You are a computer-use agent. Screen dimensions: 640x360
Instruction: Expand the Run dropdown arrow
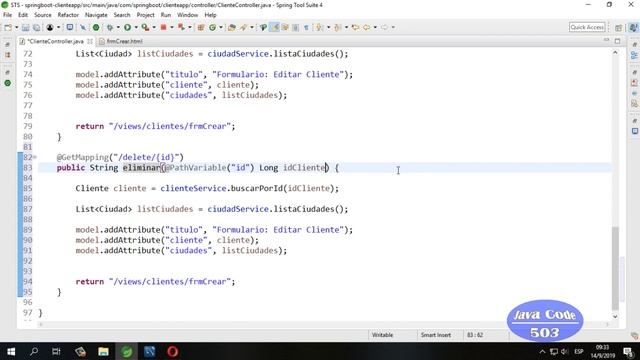136,27
